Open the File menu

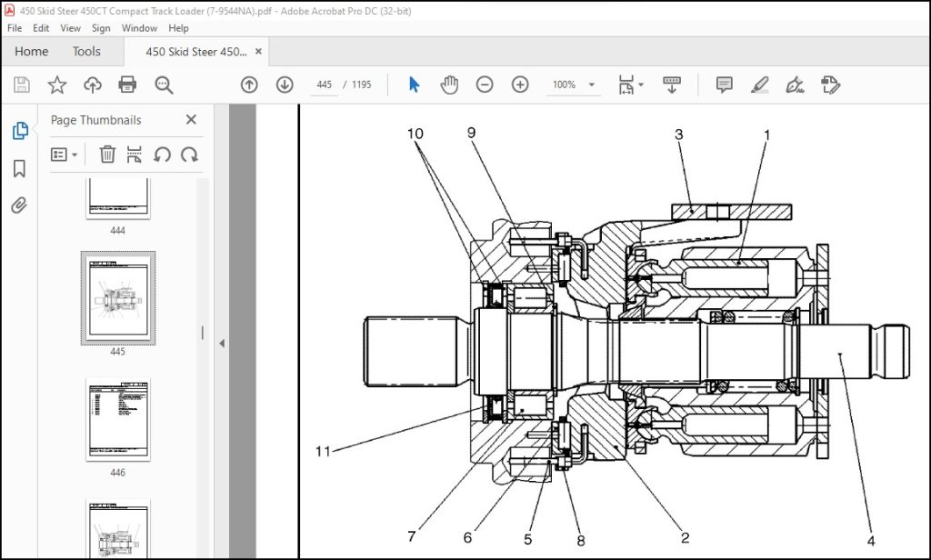[x=15, y=28]
